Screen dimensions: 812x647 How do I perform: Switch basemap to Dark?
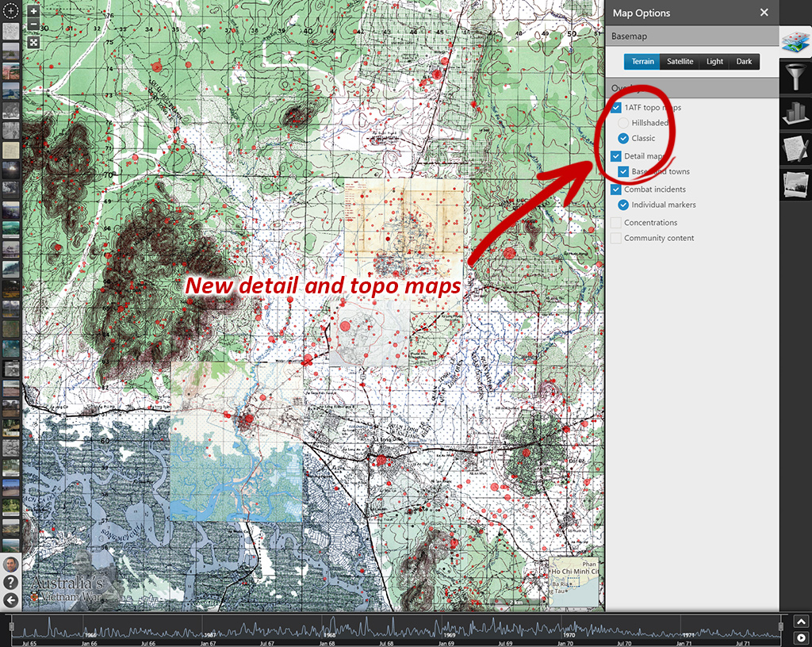point(744,62)
